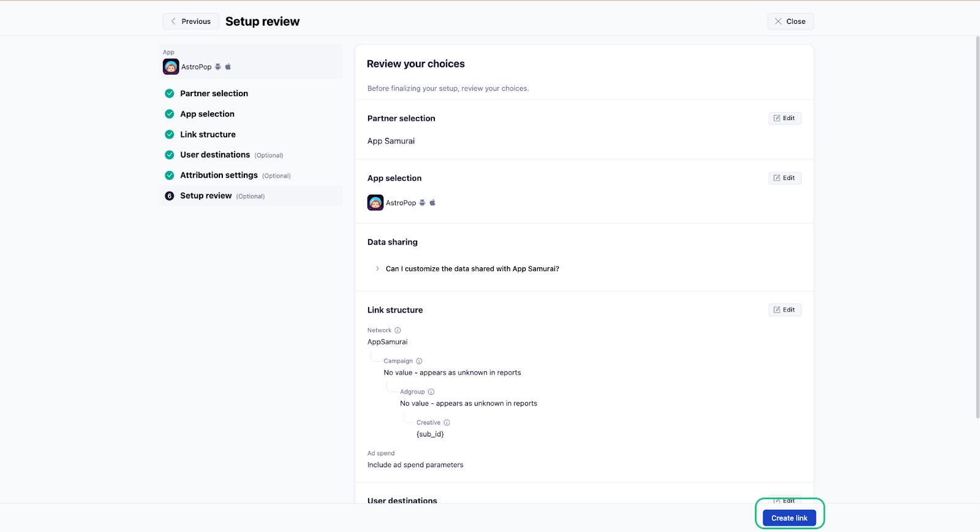Click the green check next to User destinations

(x=170, y=155)
